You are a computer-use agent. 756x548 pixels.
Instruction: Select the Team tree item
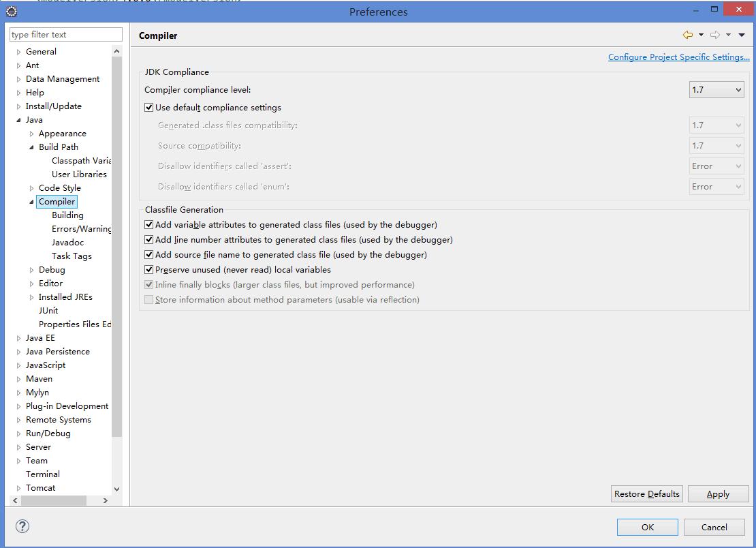37,461
